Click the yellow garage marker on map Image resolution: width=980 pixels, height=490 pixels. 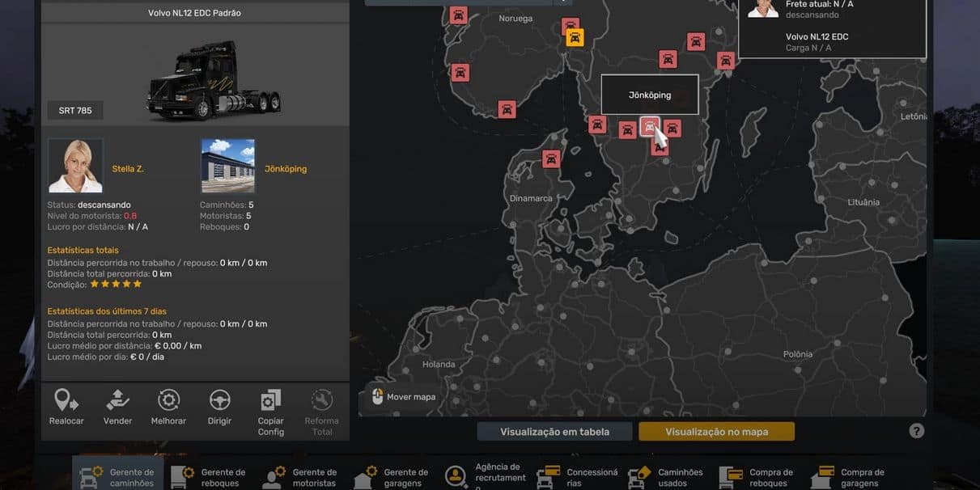(575, 37)
